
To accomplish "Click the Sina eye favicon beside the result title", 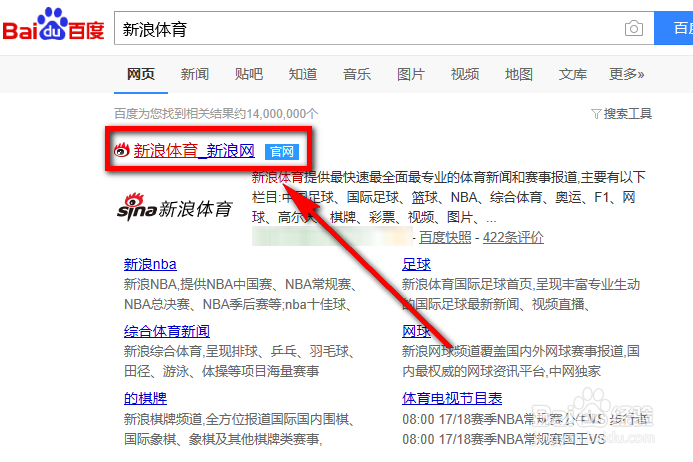I will pos(122,151).
